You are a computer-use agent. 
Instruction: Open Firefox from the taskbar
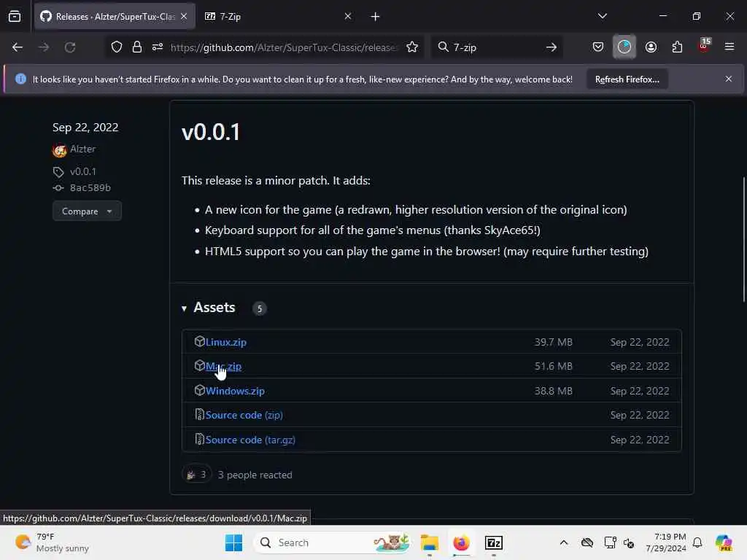(461, 542)
